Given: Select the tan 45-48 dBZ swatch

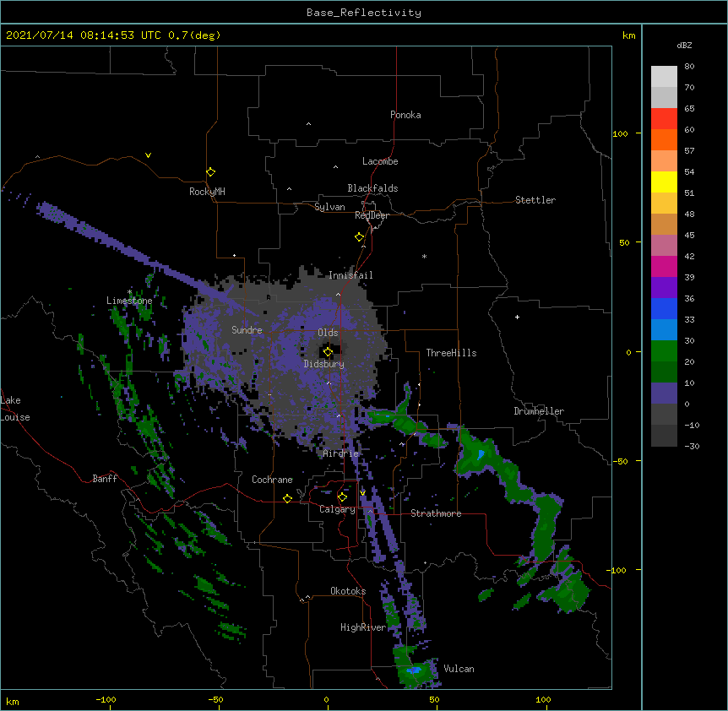Looking at the screenshot, I should coord(664,224).
